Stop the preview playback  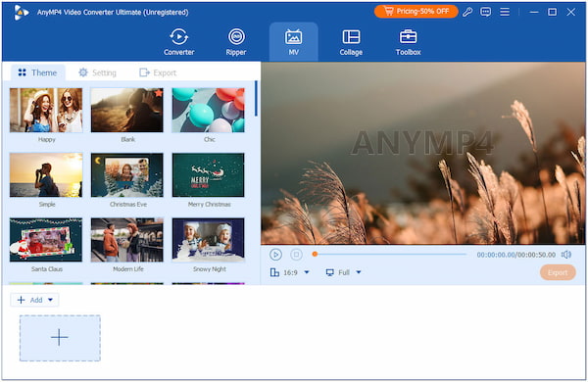(x=296, y=255)
